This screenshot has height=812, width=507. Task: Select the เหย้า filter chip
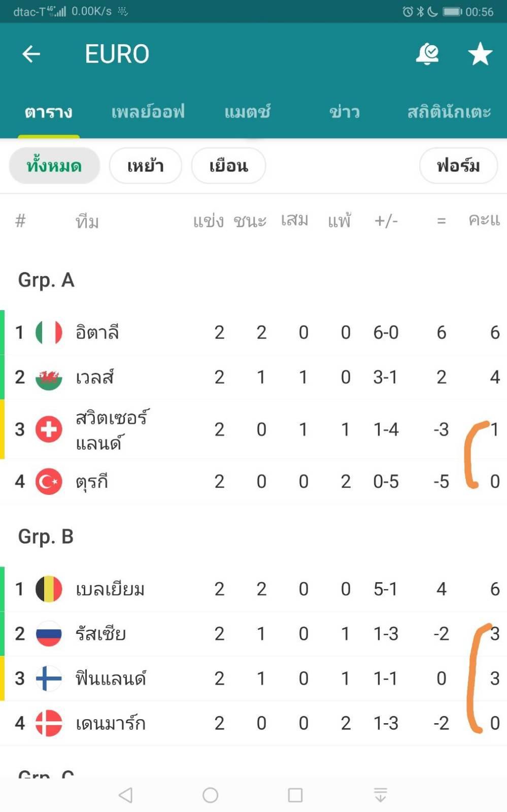click(145, 166)
